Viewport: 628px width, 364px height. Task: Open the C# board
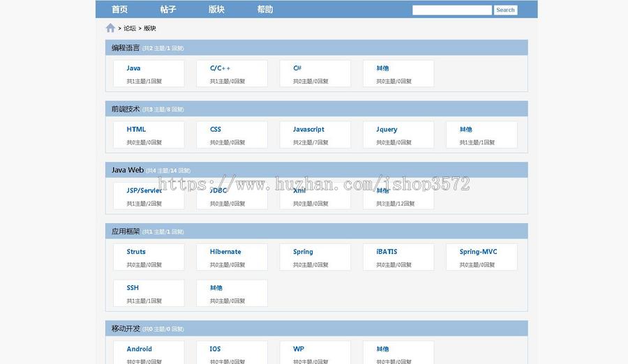(297, 68)
